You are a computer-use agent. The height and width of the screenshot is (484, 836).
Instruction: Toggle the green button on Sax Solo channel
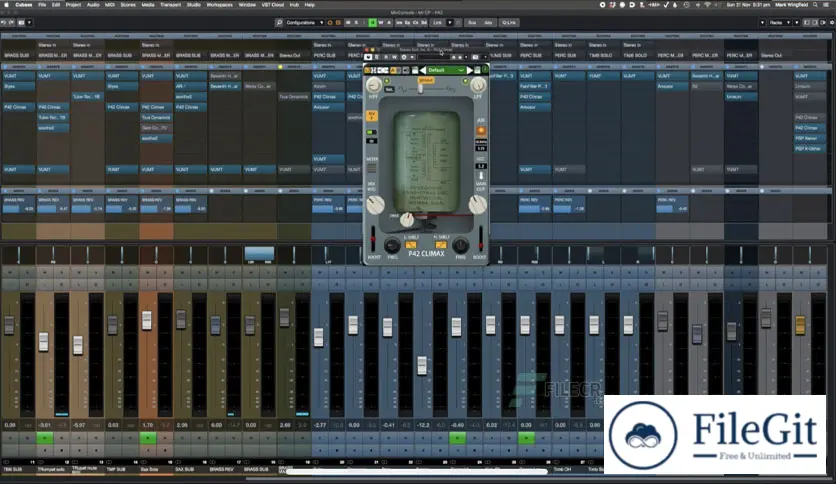click(148, 438)
